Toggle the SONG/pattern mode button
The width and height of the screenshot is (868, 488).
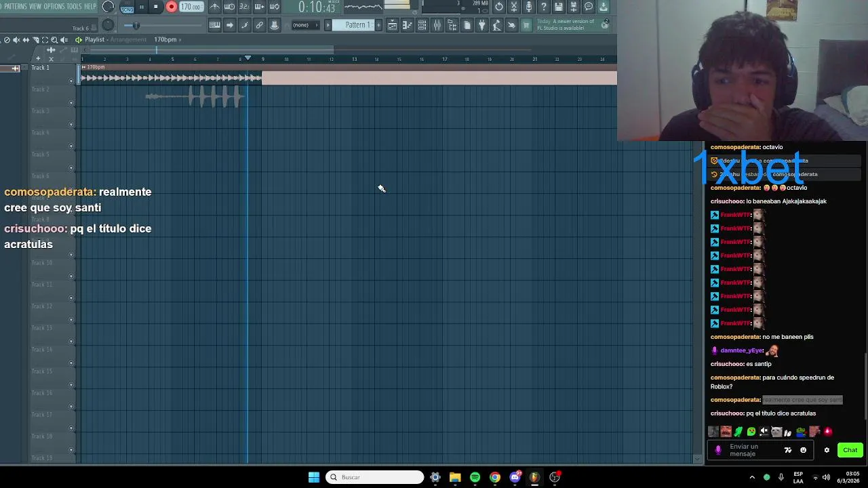(127, 7)
